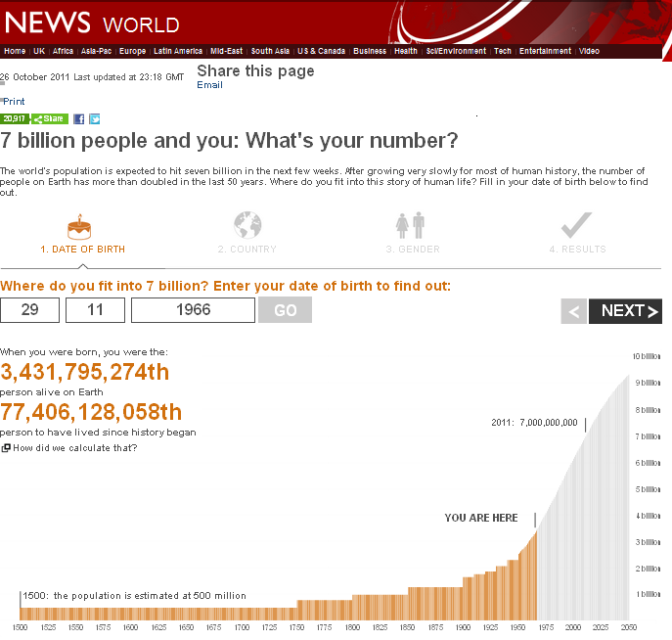The width and height of the screenshot is (672, 640).
Task: Share on Twitter icon
Action: (x=94, y=119)
